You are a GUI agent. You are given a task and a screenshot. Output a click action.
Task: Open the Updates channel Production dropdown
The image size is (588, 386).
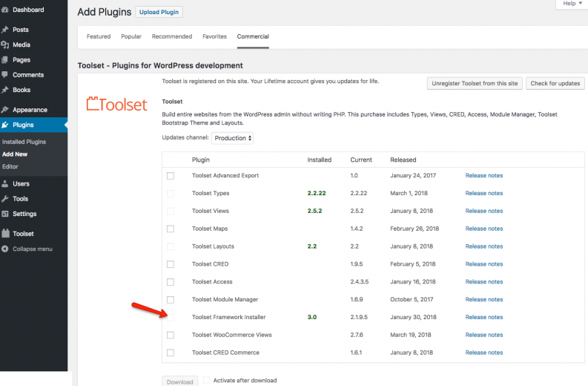pos(233,138)
